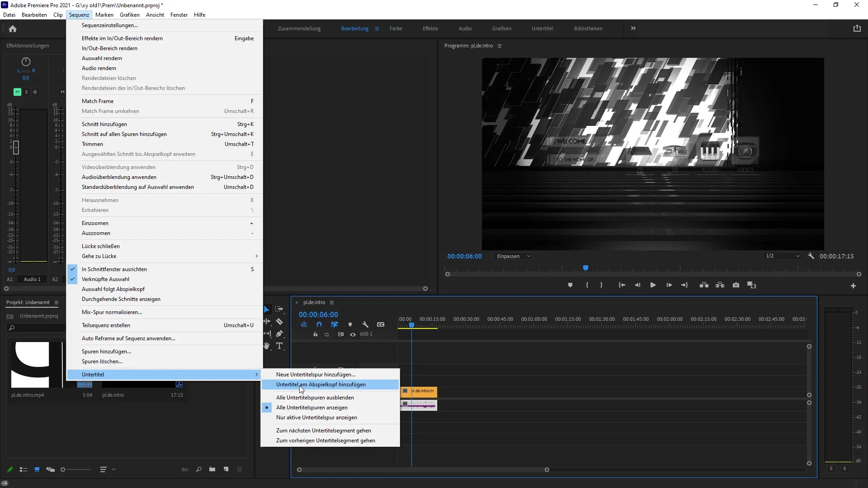The image size is (868, 488).
Task: Click the Audio 1 volume fader
Action: (x=16, y=148)
